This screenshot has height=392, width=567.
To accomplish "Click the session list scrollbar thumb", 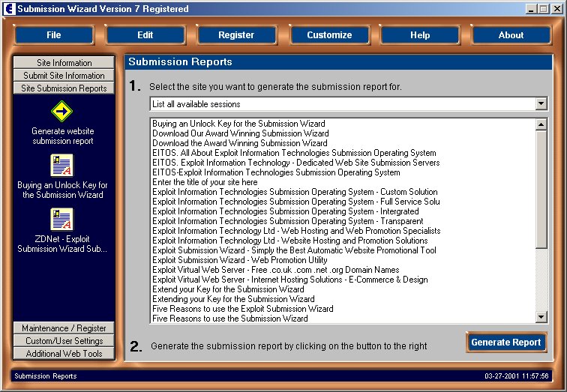I will [541, 190].
